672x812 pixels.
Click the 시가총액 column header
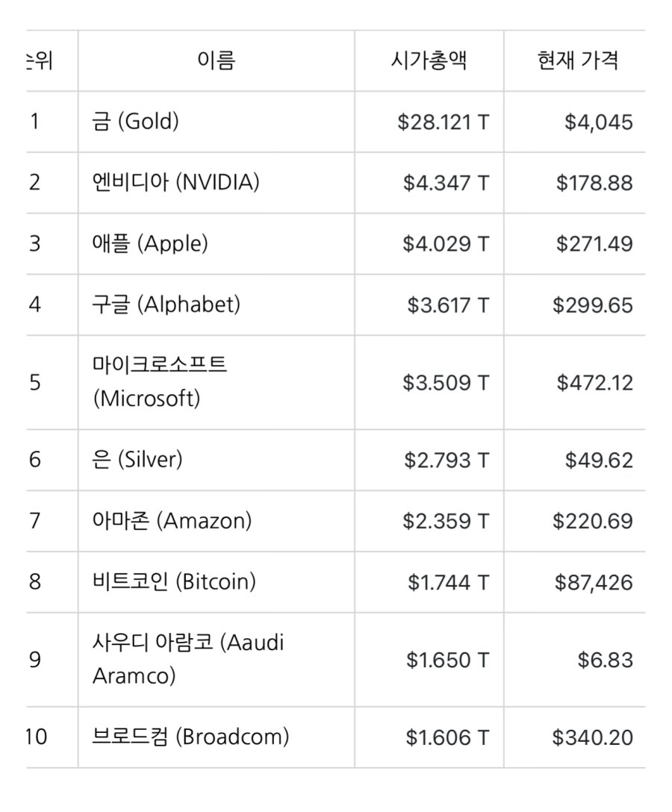[429, 60]
